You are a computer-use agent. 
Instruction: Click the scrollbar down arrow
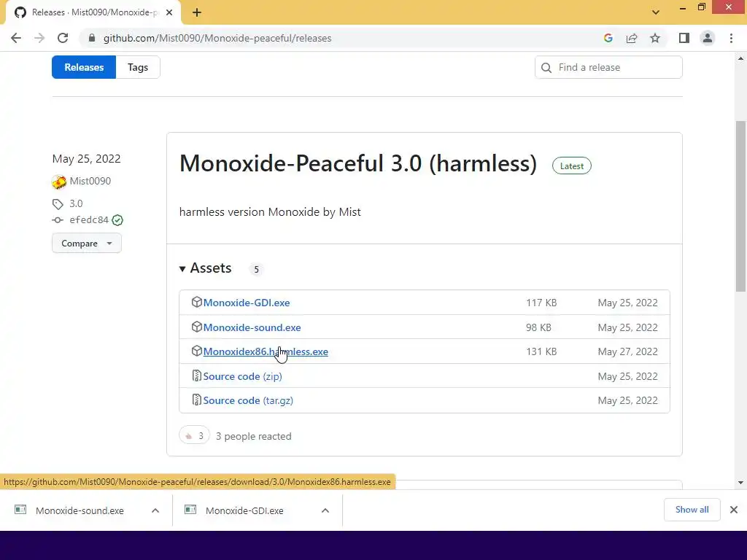tap(740, 483)
